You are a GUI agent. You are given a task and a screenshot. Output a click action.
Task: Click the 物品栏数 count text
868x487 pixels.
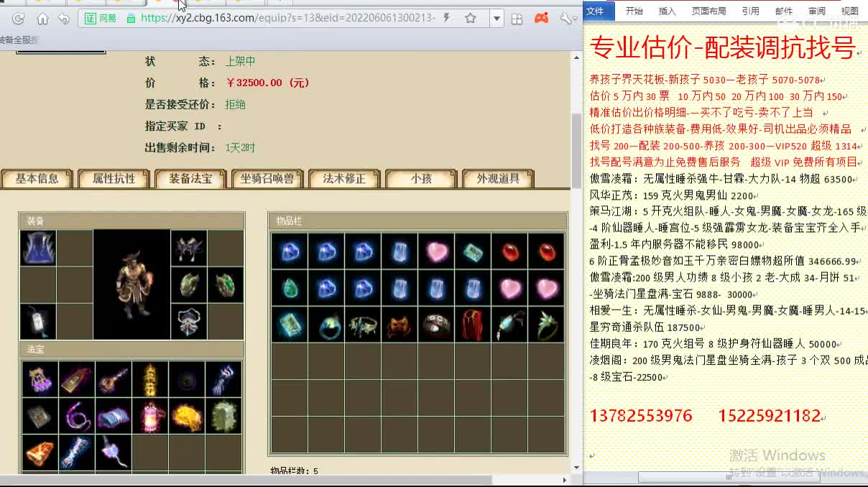tap(294, 471)
